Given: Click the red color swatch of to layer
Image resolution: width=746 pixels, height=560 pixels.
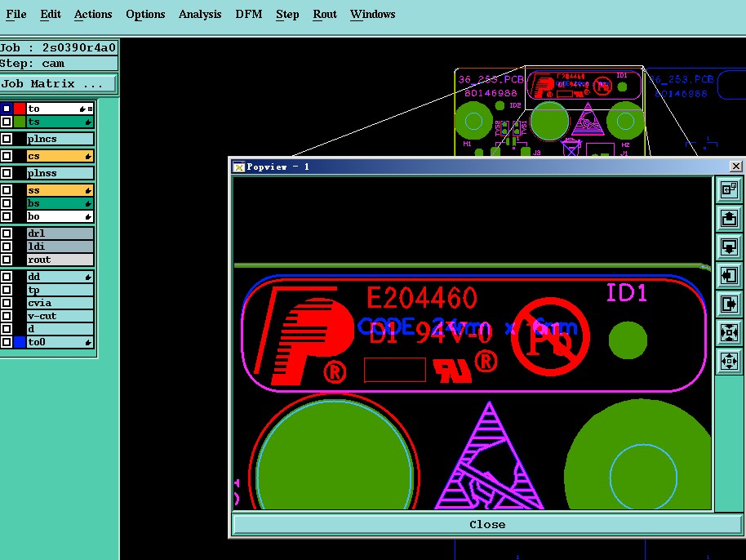Looking at the screenshot, I should point(20,109).
